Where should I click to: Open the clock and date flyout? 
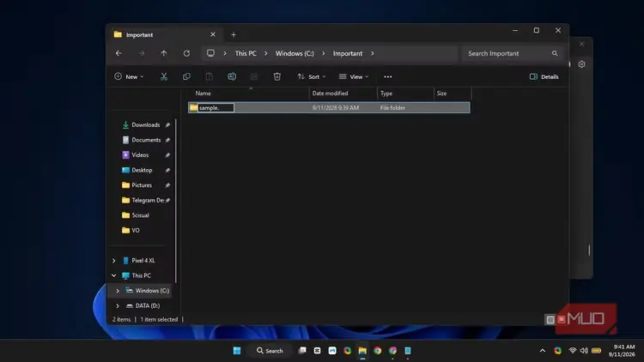(x=622, y=351)
